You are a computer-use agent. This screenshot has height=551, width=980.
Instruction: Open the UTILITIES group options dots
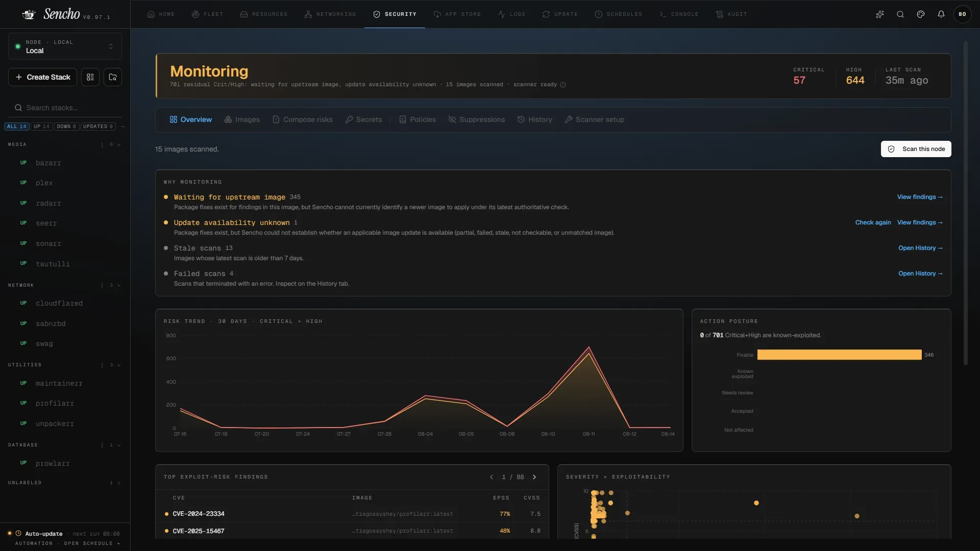coord(102,365)
